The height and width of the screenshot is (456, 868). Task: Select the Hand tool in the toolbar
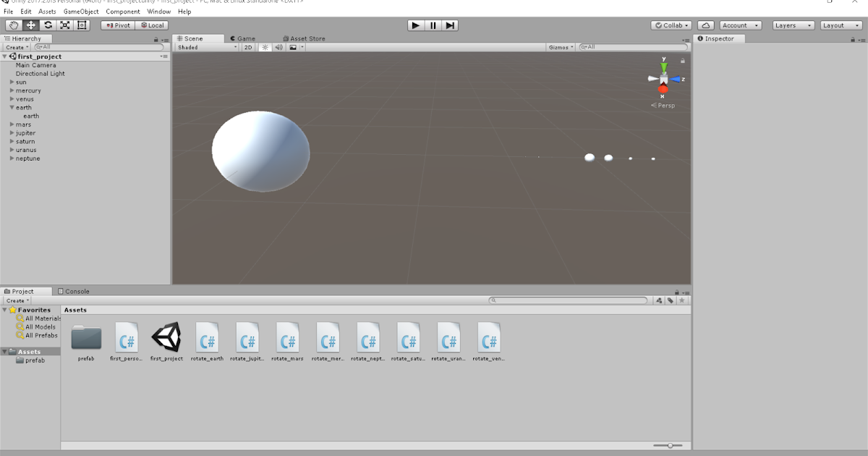pos(13,25)
